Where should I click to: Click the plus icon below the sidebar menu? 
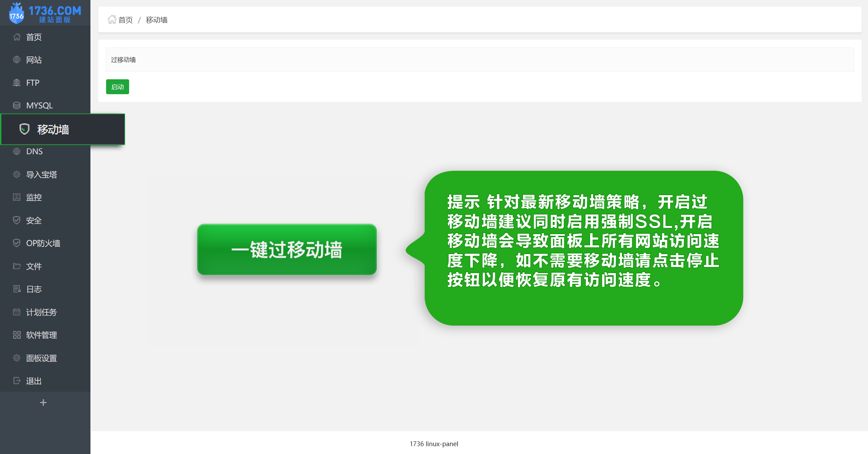[43, 403]
